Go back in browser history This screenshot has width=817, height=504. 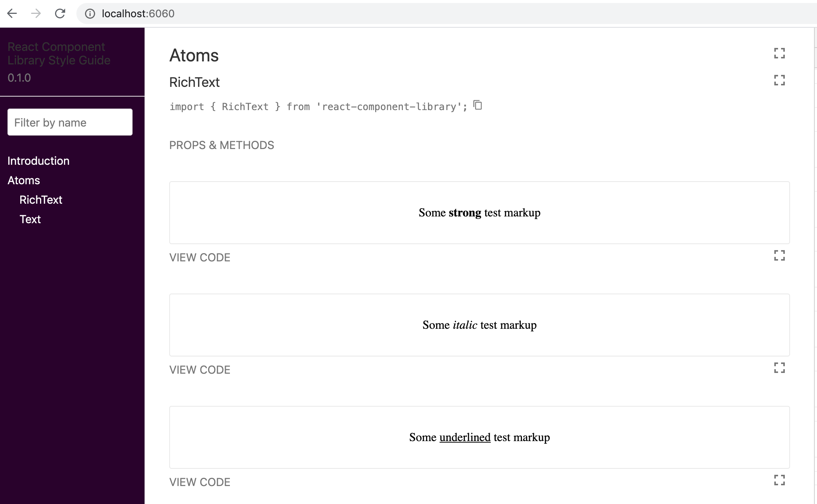click(x=12, y=13)
